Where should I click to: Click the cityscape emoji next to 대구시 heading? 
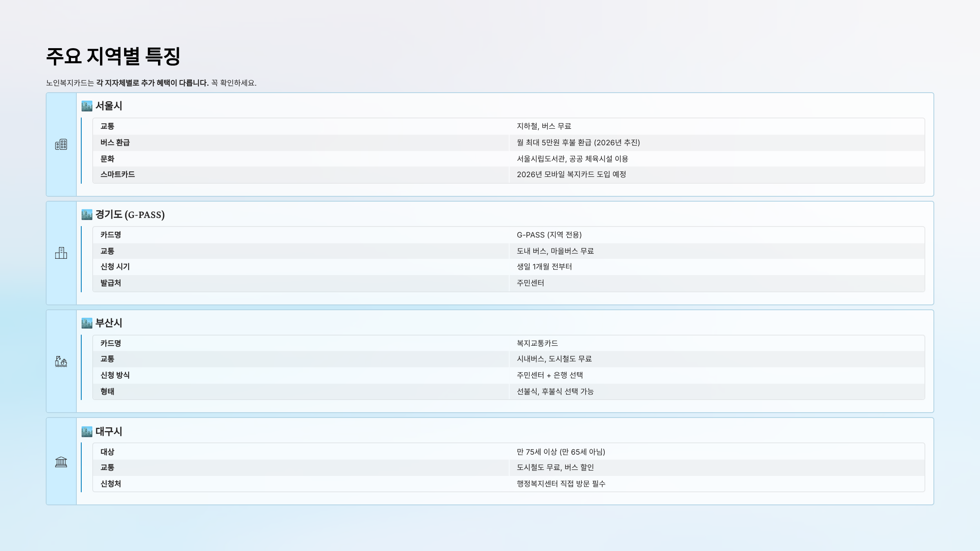[x=87, y=432]
